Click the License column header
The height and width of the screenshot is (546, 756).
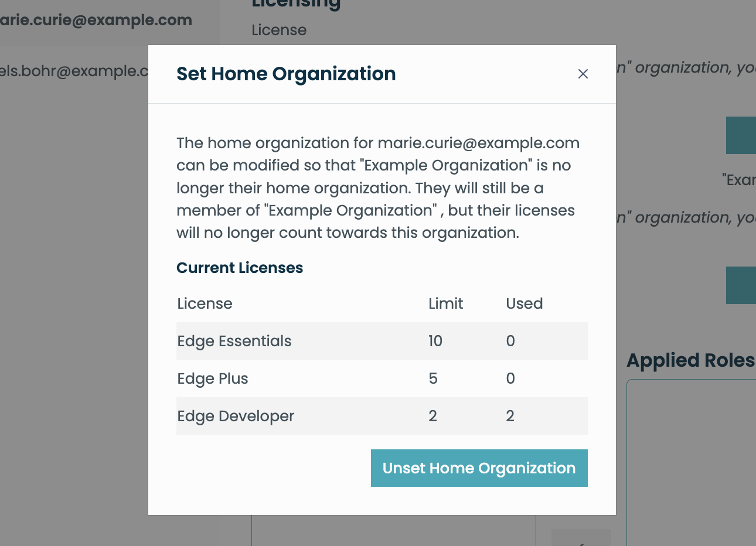(205, 303)
